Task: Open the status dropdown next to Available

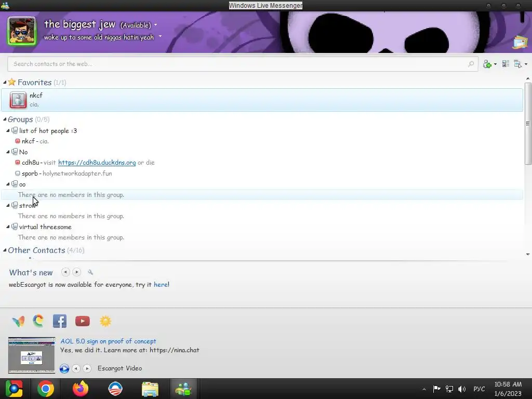Action: pyautogui.click(x=156, y=25)
